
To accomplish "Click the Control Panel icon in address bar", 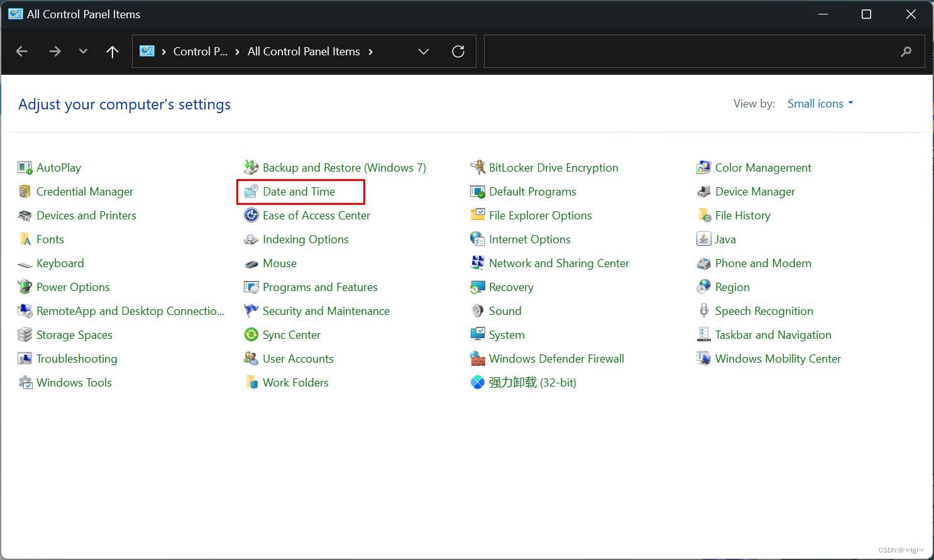I will click(147, 52).
